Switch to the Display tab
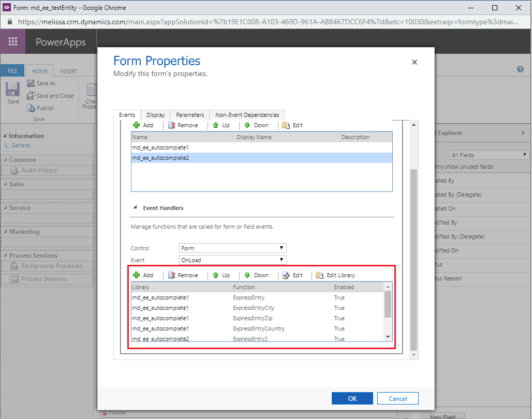Screen dimensions: 532x419 click(x=155, y=115)
